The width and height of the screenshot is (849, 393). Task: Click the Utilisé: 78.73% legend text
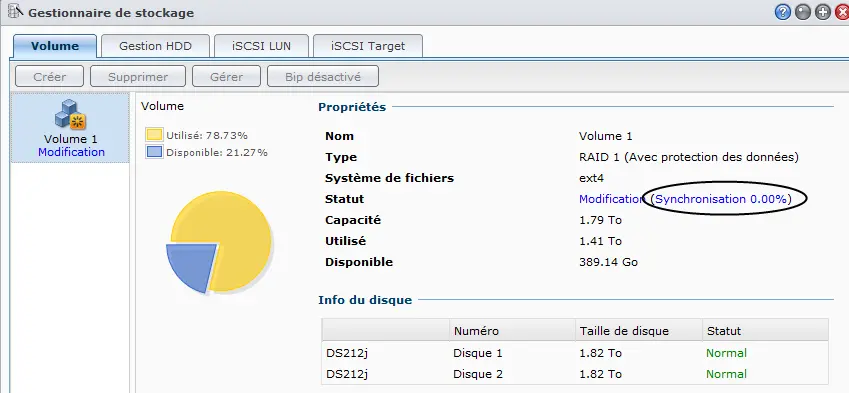pyautogui.click(x=207, y=135)
